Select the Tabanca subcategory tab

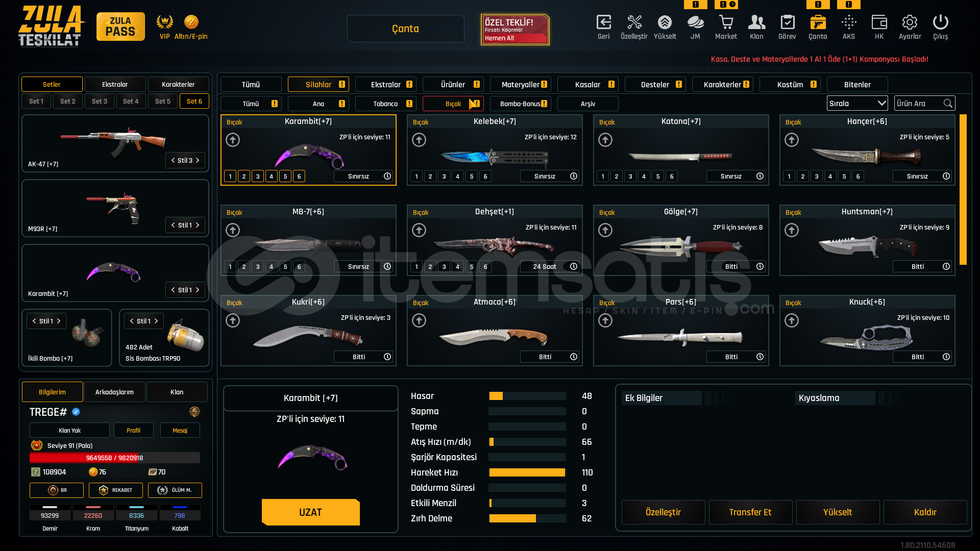(x=385, y=104)
